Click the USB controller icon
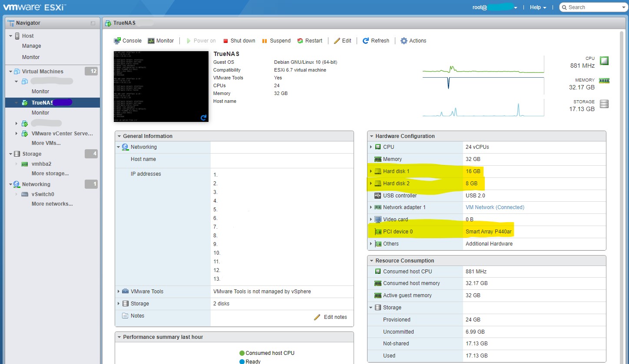629x364 pixels. 378,196
